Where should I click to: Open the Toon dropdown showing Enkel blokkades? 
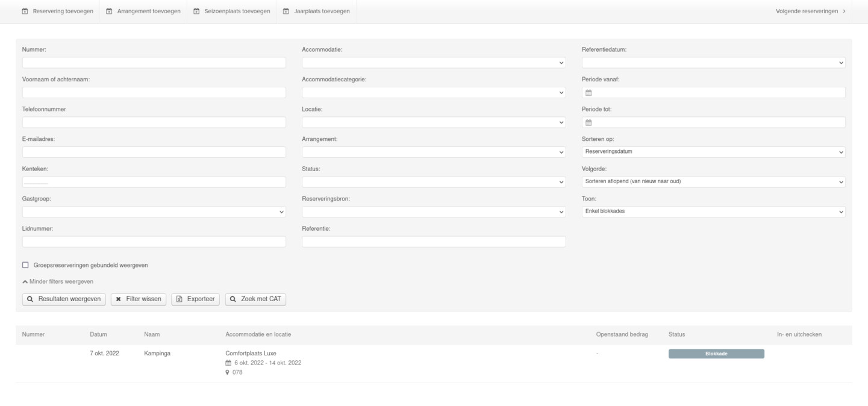(x=713, y=211)
